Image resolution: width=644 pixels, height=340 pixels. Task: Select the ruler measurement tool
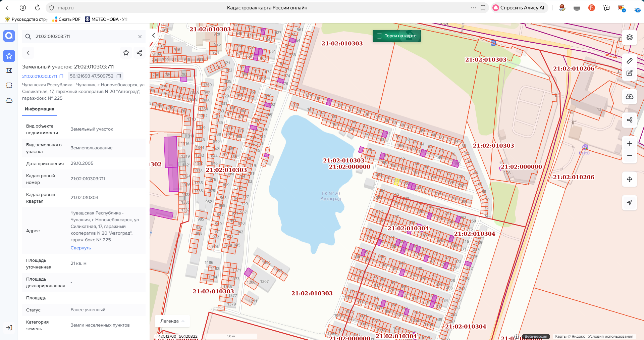[x=629, y=61]
